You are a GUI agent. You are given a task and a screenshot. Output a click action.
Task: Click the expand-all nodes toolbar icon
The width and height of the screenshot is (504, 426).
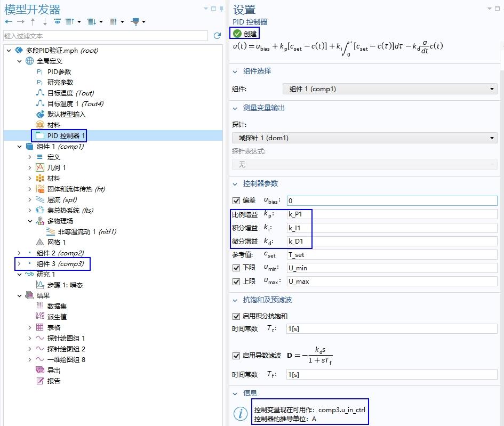point(70,21)
